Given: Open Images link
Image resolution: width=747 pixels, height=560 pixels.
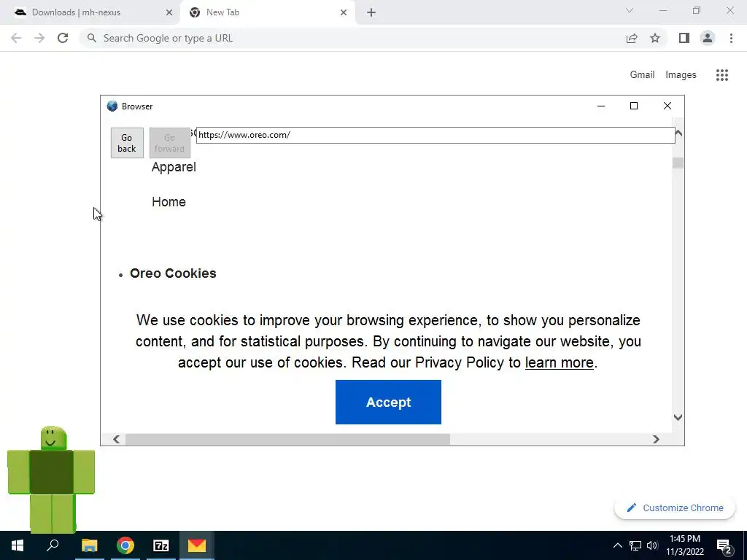Looking at the screenshot, I should pos(681,75).
